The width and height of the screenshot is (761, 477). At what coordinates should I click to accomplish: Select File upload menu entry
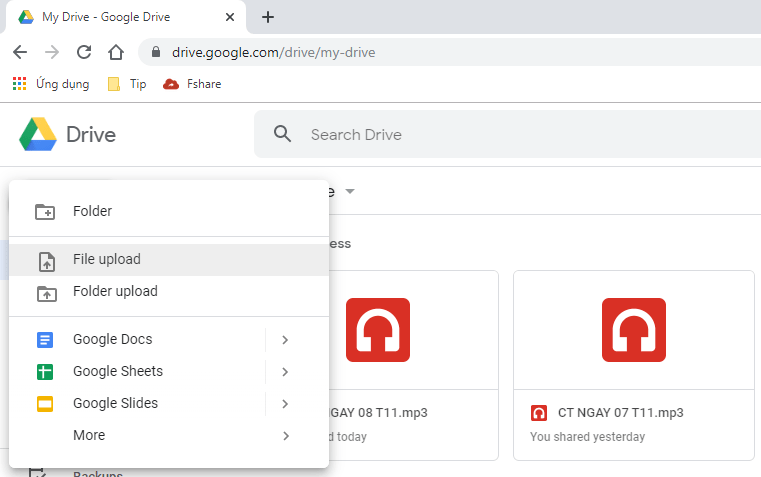(169, 260)
